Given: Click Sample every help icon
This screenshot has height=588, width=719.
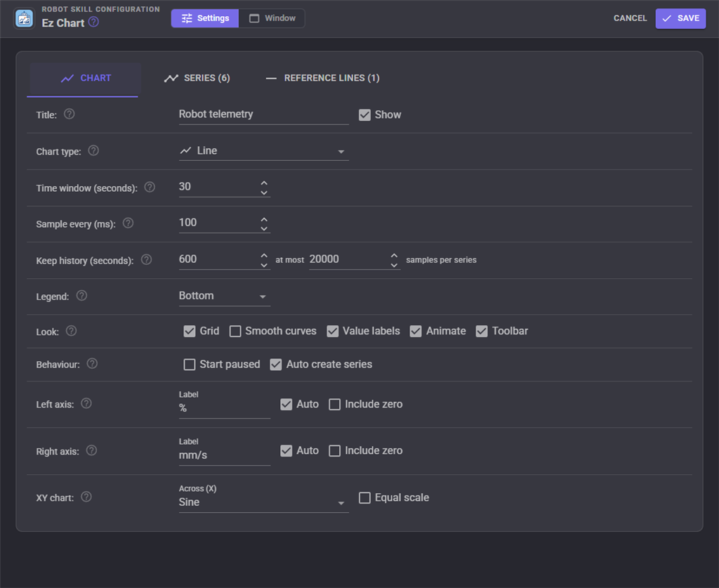Looking at the screenshot, I should [128, 223].
